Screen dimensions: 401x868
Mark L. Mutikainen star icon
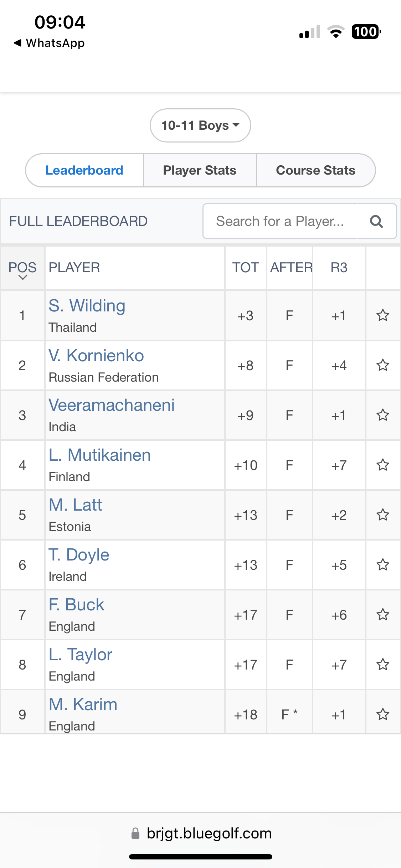(x=383, y=465)
